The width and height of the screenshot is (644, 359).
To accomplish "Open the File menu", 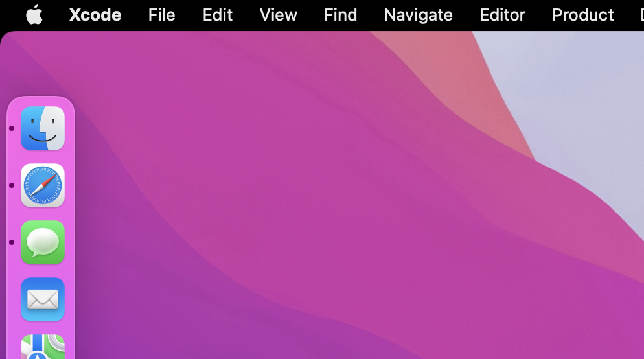I will [x=161, y=15].
